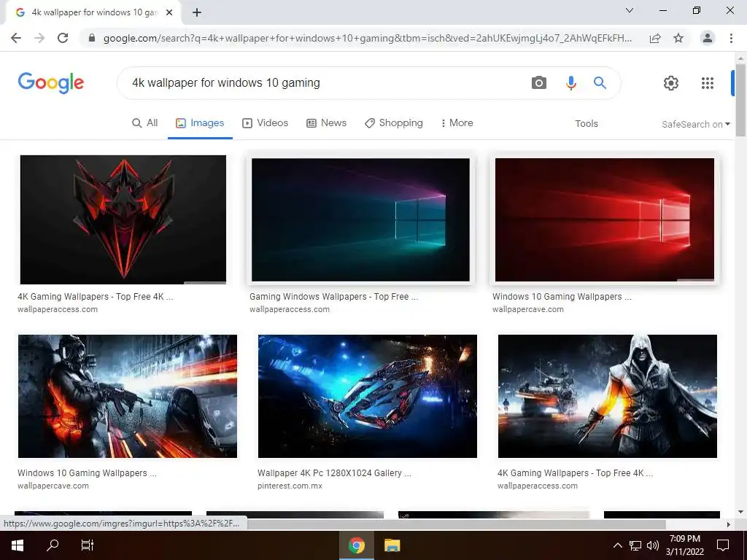Viewport: 747px width, 560px height.
Task: Share this page from address bar
Action: pos(655,38)
